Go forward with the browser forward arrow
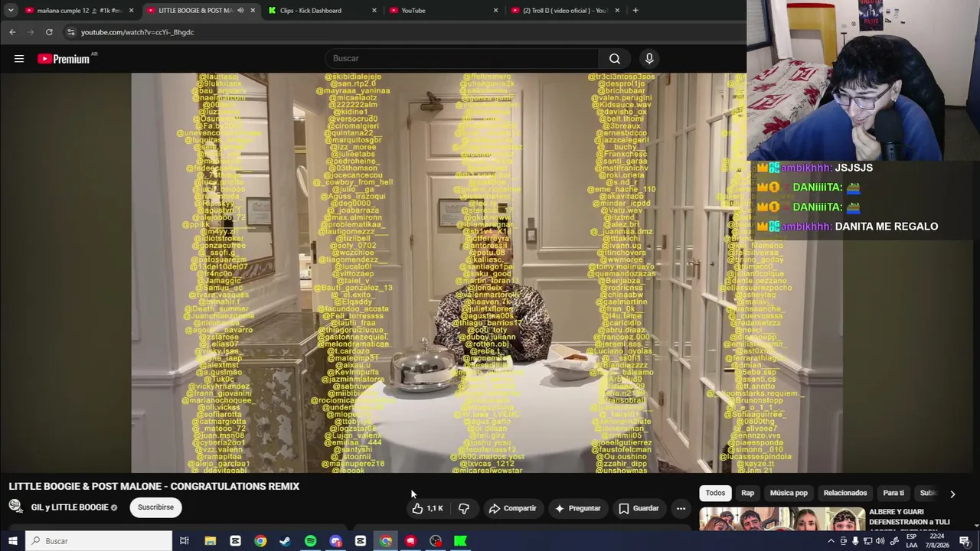 tap(31, 32)
